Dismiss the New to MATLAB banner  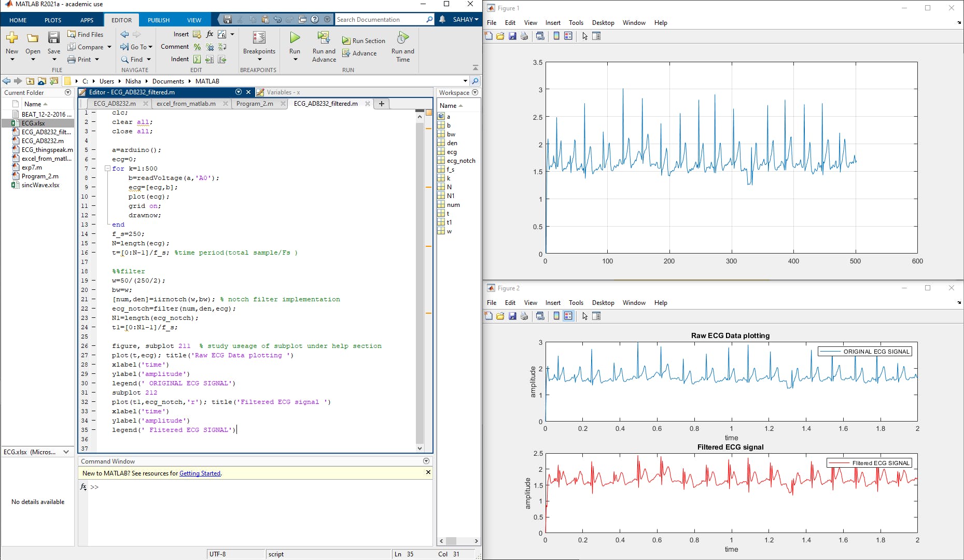[428, 472]
